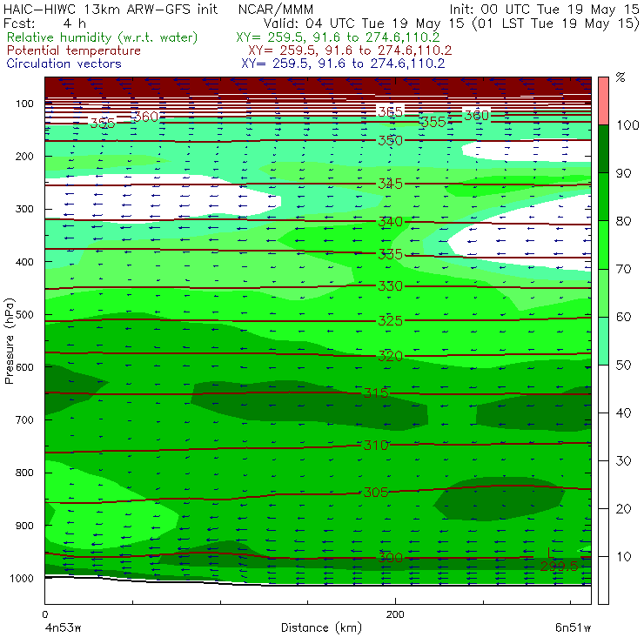Image resolution: width=644 pixels, height=644 pixels.
Task: Click the 60–70 light green colorbar segment
Action: point(603,292)
